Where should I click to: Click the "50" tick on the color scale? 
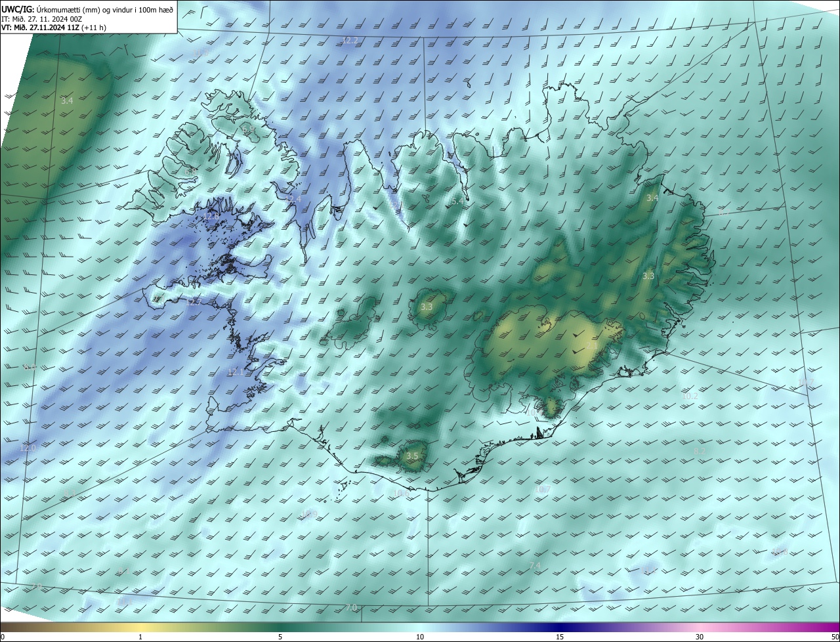pyautogui.click(x=835, y=637)
